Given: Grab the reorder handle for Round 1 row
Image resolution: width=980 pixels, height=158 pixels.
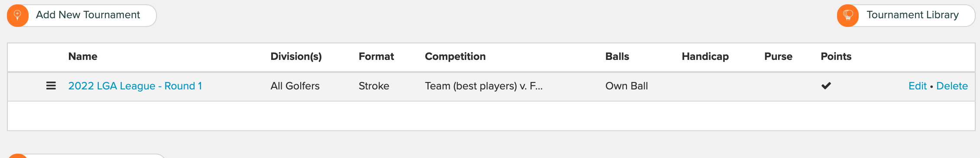Looking at the screenshot, I should coord(51,86).
